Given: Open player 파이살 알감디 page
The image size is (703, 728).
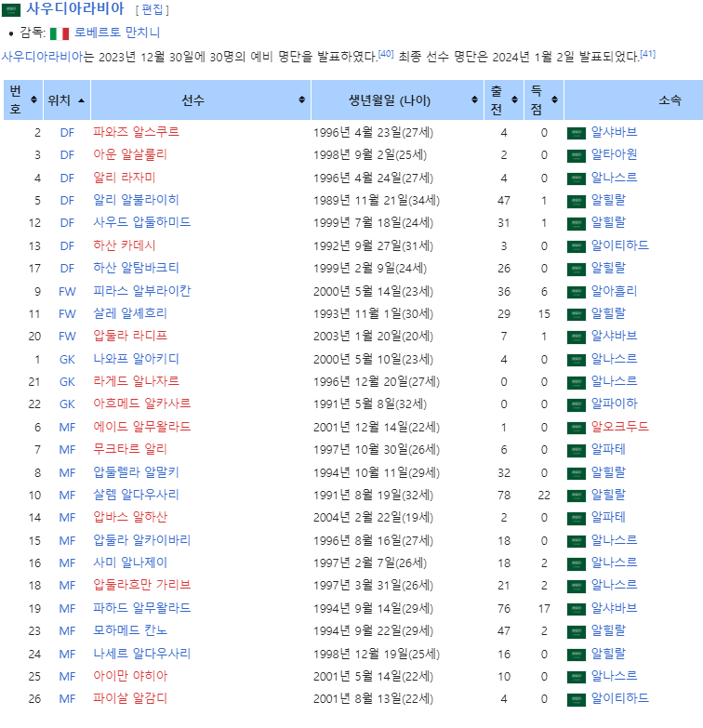Looking at the screenshot, I should 130,698.
